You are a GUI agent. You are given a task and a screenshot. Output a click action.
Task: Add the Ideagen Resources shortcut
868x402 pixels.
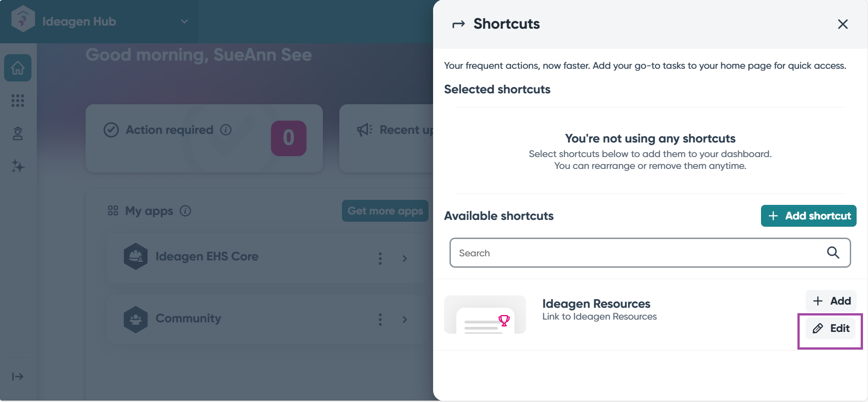click(831, 301)
